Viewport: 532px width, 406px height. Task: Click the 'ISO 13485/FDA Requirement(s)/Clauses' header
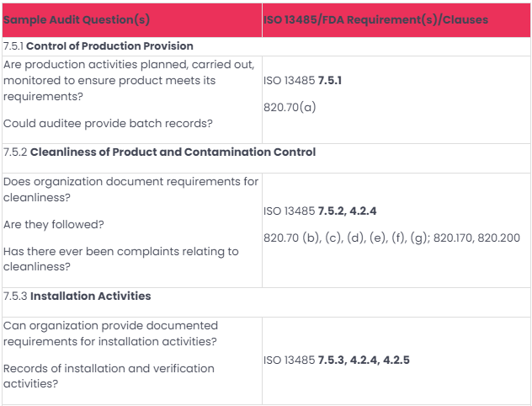click(375, 19)
